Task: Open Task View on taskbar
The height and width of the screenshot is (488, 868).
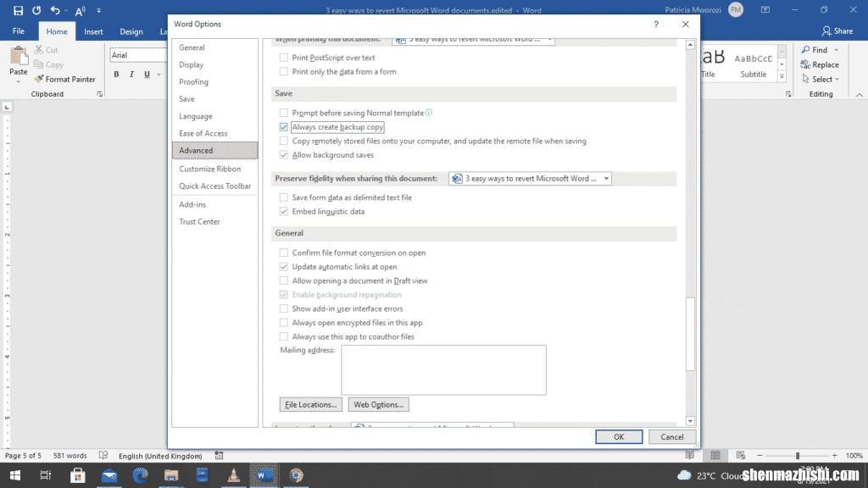Action: coord(46,475)
